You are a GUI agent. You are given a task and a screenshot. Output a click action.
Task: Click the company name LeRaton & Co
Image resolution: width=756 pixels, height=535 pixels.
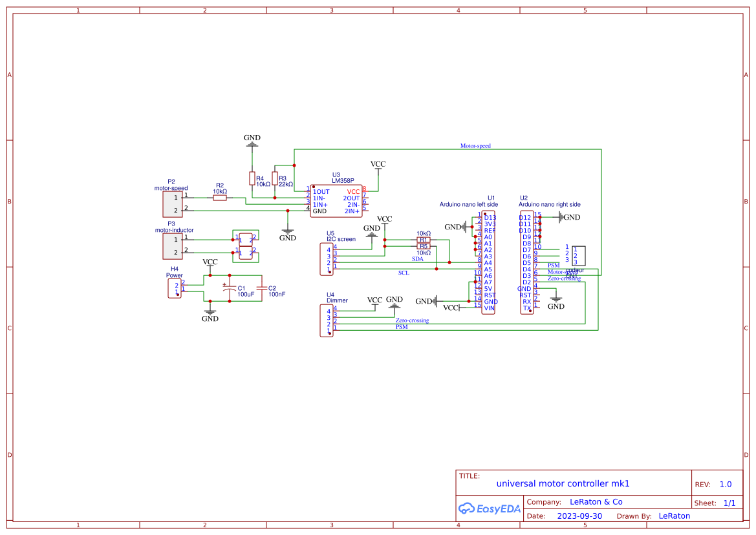(596, 501)
